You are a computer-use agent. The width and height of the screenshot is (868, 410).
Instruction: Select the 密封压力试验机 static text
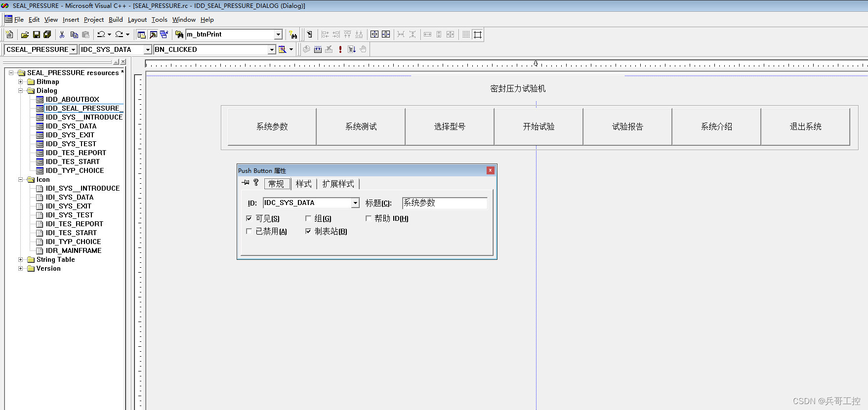point(518,89)
